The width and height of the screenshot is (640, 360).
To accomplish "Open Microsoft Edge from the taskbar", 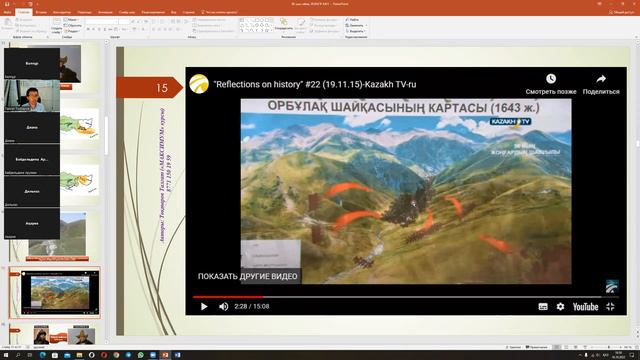I will tap(42, 355).
